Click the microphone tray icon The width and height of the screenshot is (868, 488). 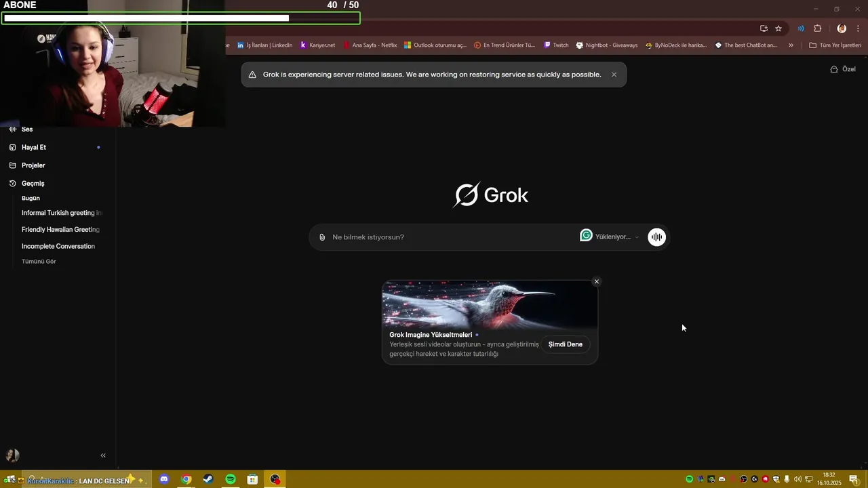(787, 479)
